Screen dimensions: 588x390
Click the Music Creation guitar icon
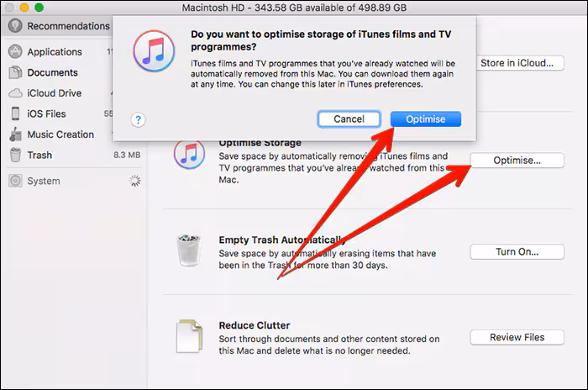pos(15,134)
